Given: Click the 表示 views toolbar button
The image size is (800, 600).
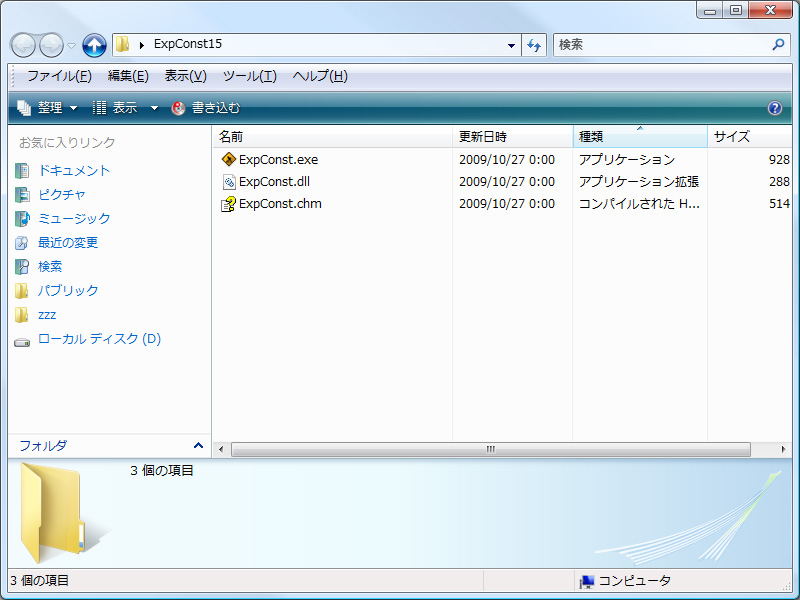Looking at the screenshot, I should click(x=116, y=108).
